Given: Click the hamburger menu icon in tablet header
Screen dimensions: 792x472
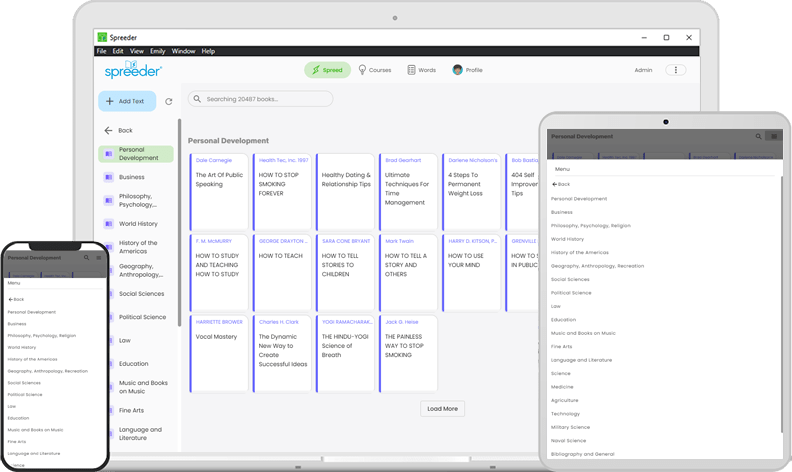Looking at the screenshot, I should tap(774, 136).
